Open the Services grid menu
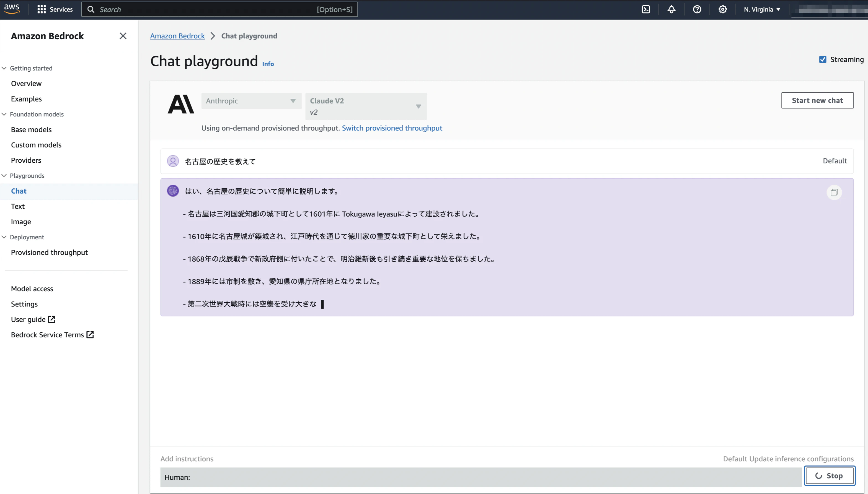This screenshot has width=868, height=494. coord(55,9)
